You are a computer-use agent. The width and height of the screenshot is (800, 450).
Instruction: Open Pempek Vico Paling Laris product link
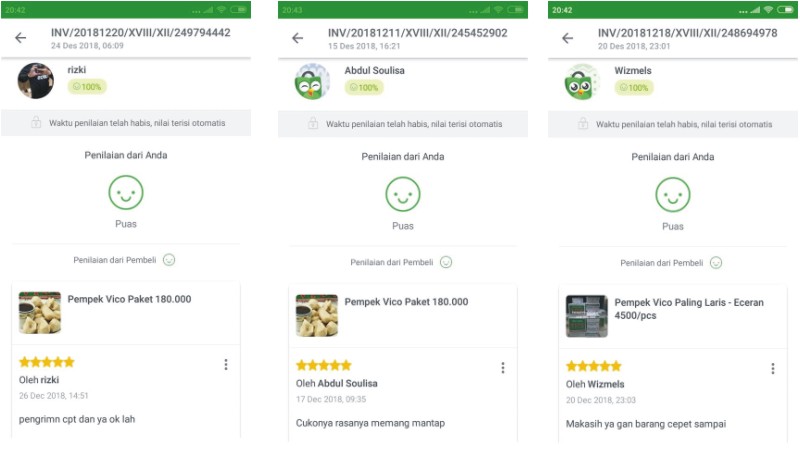click(x=683, y=306)
